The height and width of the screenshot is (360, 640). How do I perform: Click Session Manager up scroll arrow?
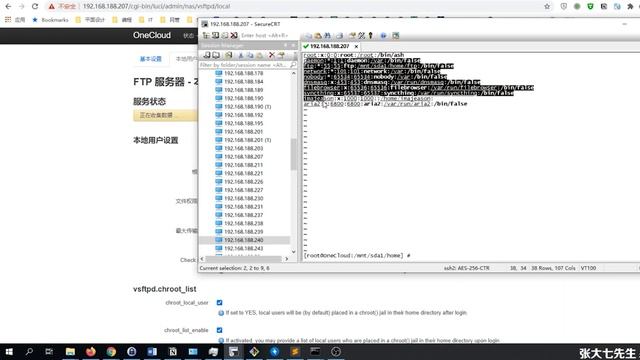click(x=293, y=73)
